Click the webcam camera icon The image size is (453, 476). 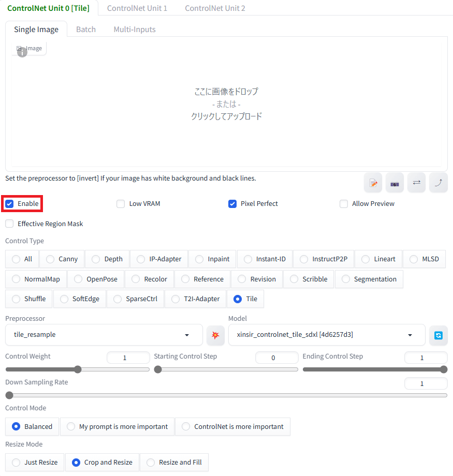tap(394, 183)
